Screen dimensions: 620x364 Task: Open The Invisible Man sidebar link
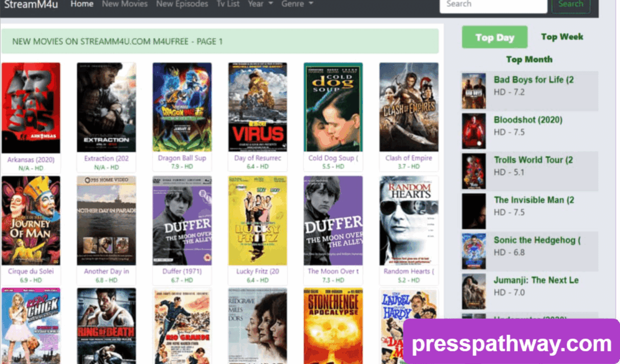click(x=534, y=200)
